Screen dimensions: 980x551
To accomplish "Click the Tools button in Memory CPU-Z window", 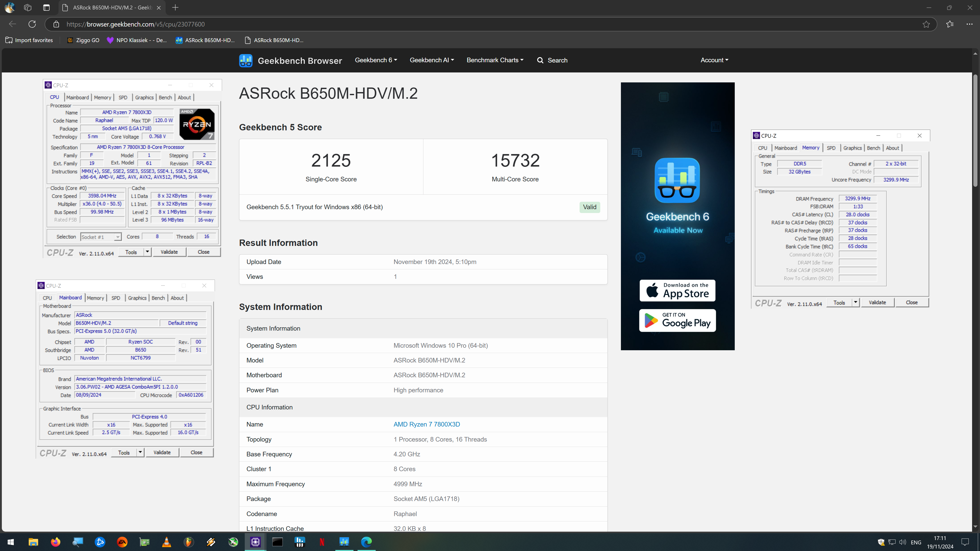I will pos(839,303).
